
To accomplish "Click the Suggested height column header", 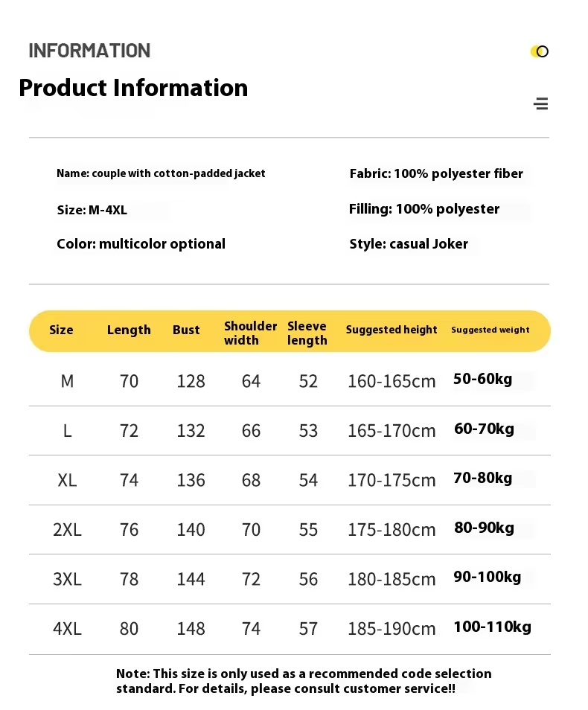I will pyautogui.click(x=392, y=330).
